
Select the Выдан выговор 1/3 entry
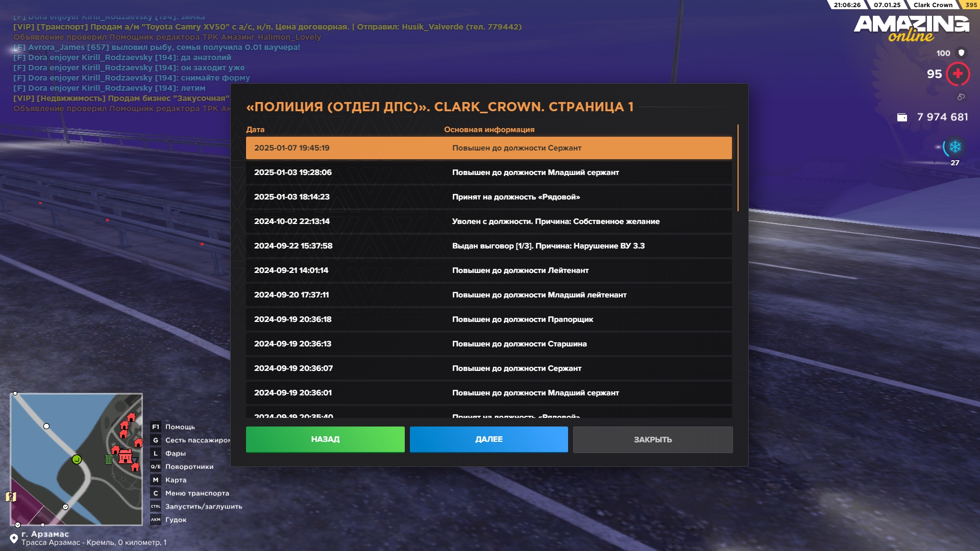tap(488, 246)
